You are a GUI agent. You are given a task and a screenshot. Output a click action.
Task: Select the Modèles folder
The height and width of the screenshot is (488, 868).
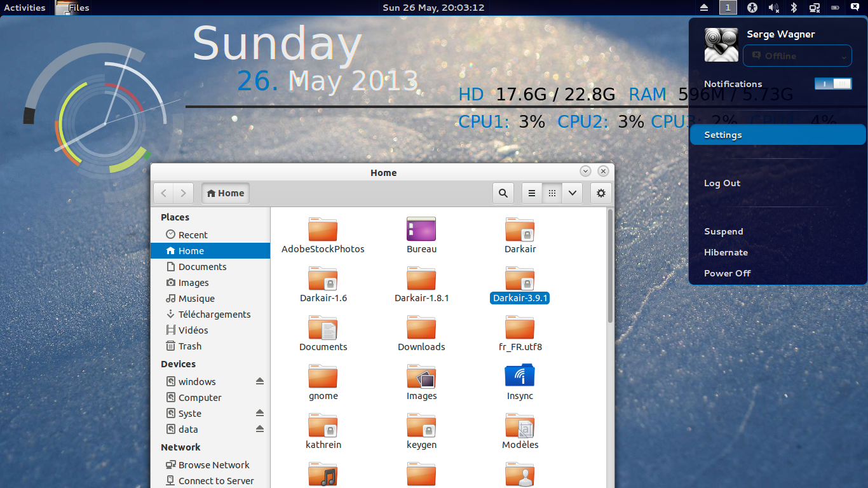[520, 431]
